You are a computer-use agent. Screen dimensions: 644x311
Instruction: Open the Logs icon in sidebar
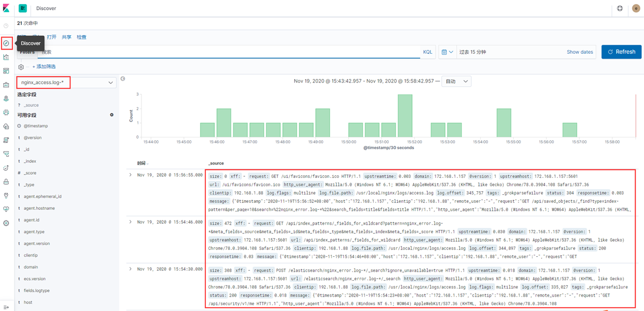[x=6, y=140]
